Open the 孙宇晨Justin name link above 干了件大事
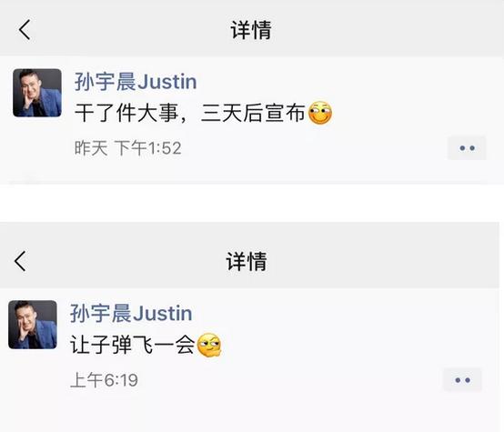Screen dimensions: 504x432 [136, 82]
